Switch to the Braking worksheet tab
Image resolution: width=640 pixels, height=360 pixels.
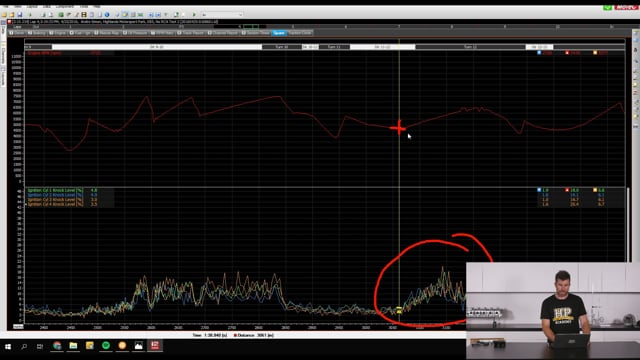coord(37,33)
